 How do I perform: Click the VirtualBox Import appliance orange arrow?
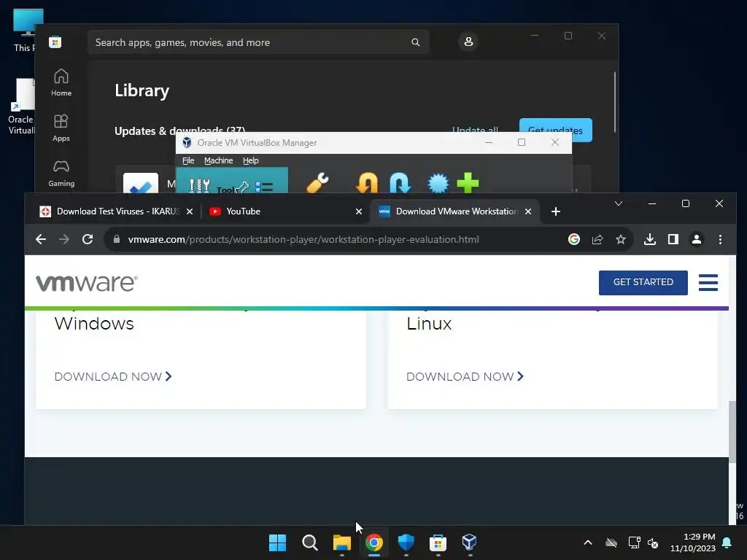pyautogui.click(x=366, y=183)
